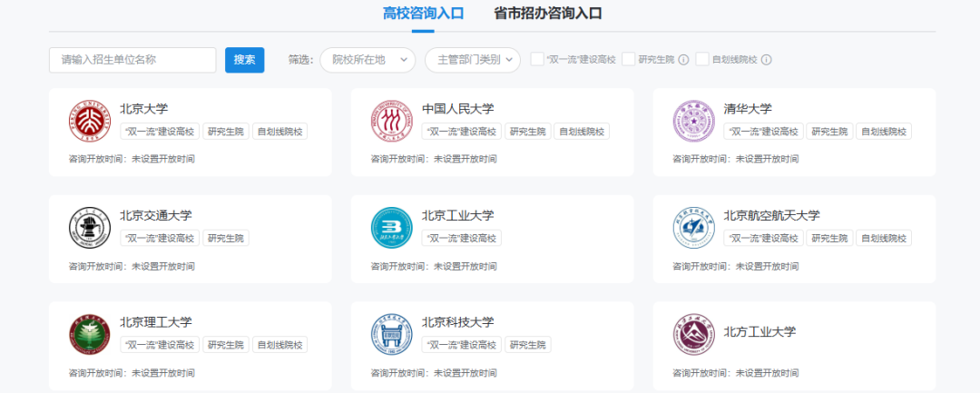
Task: Click 北京工业大学's "双一流"建设高校 tag
Action: click(x=462, y=238)
